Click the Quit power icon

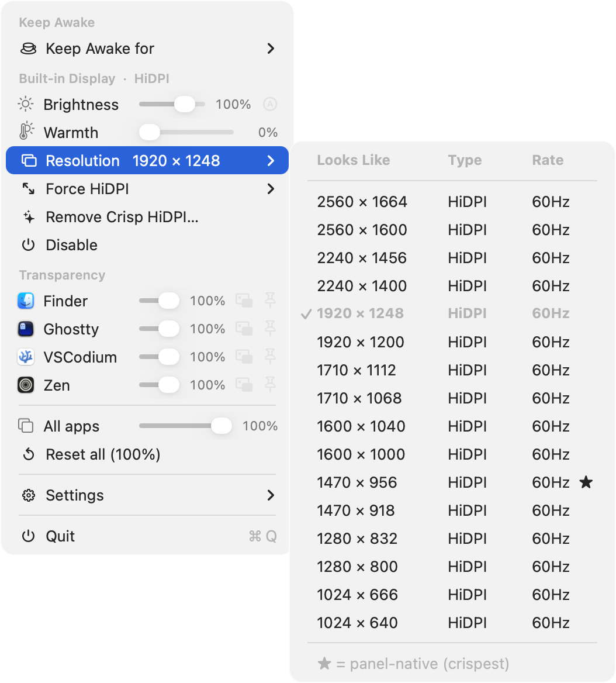[x=28, y=536]
